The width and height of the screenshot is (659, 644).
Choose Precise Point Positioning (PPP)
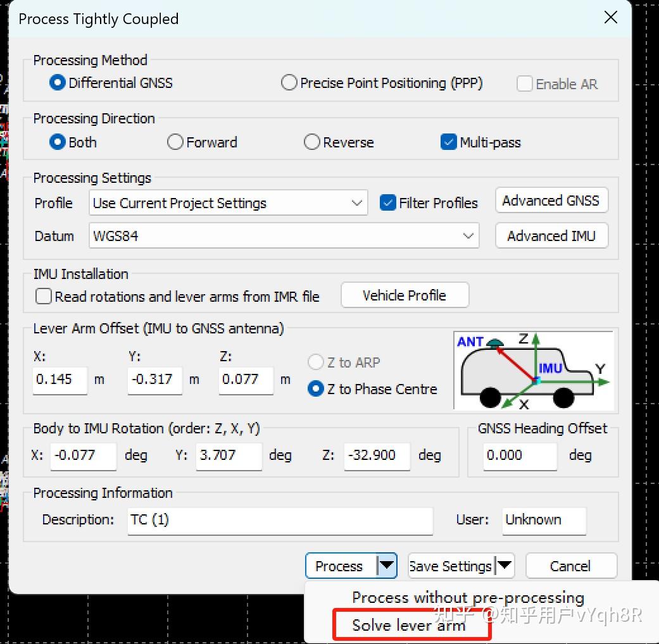(289, 82)
